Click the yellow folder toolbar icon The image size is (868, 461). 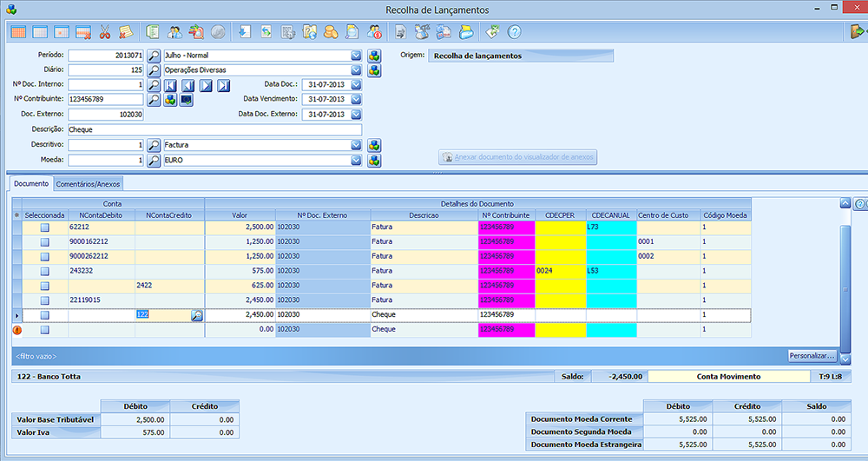(x=467, y=32)
